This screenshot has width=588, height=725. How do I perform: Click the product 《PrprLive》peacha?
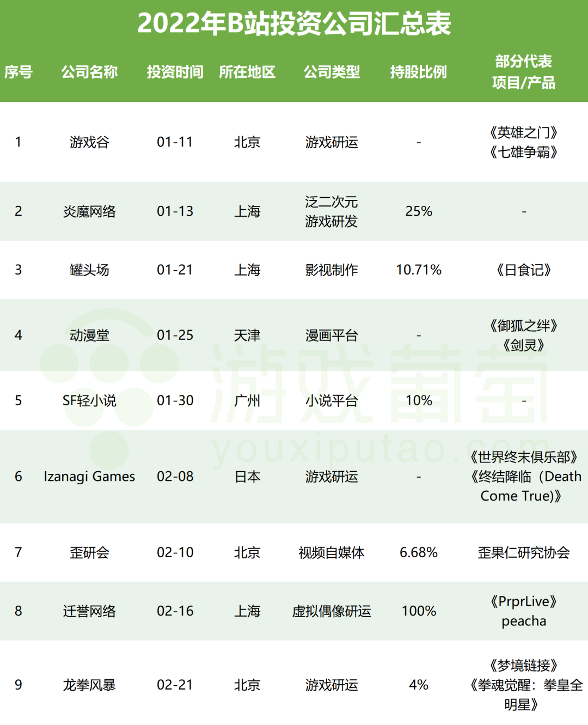(524, 611)
